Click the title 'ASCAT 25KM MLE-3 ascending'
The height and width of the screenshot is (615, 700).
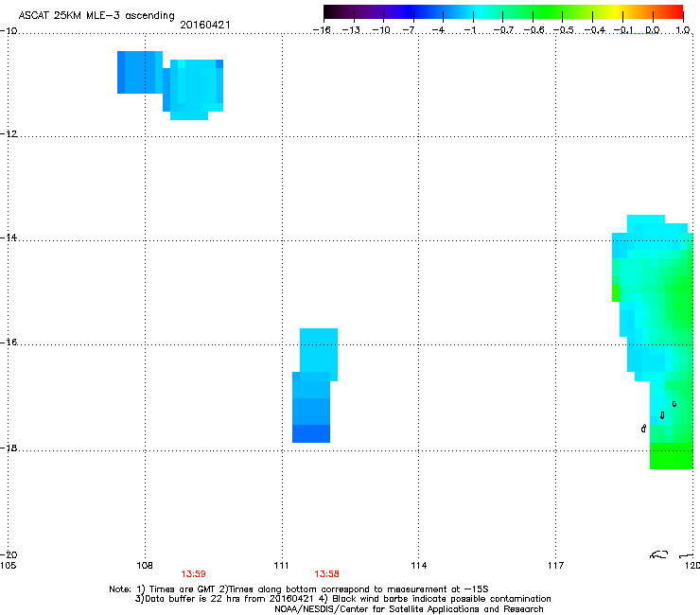pos(96,15)
